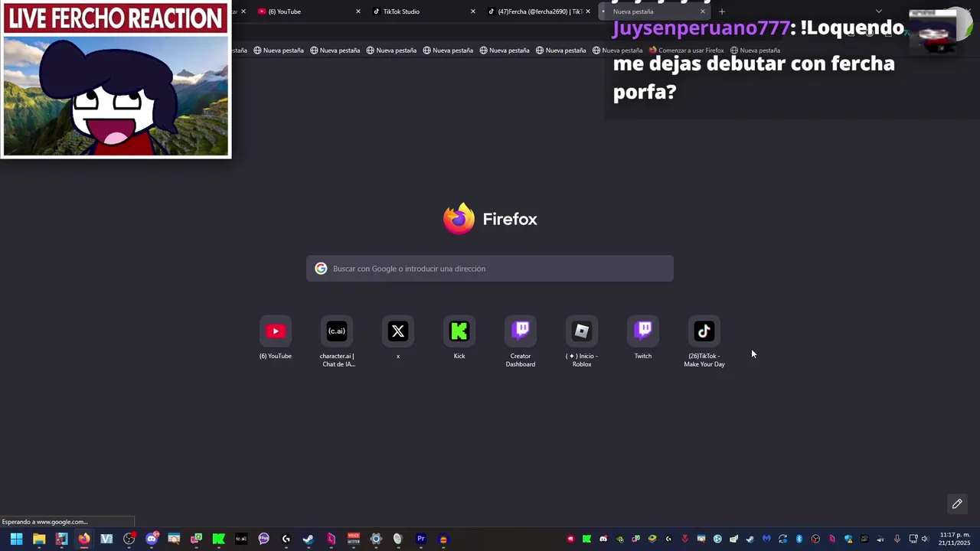The image size is (980, 551).
Task: Open the Twitch shortcut tile
Action: [x=643, y=338]
